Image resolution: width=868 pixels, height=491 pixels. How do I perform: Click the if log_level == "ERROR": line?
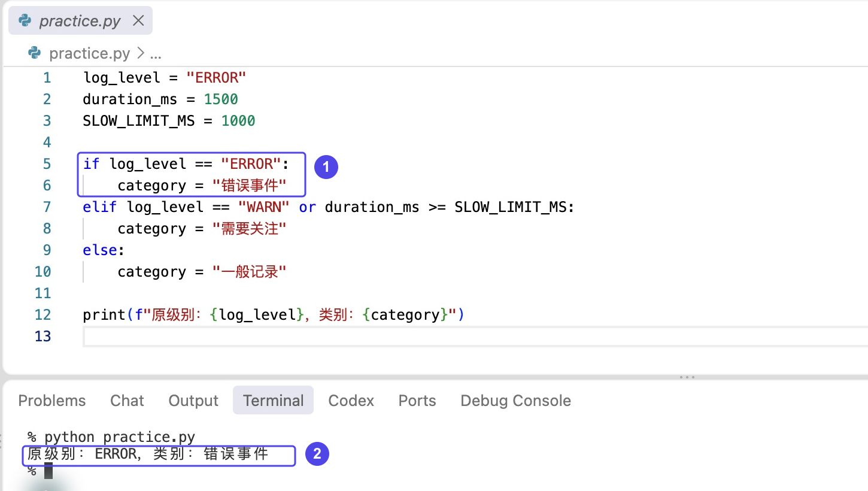(x=186, y=164)
